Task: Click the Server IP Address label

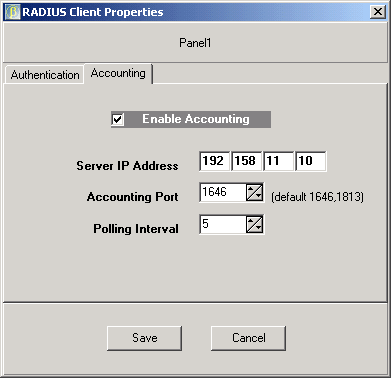Action: pyautogui.click(x=127, y=166)
